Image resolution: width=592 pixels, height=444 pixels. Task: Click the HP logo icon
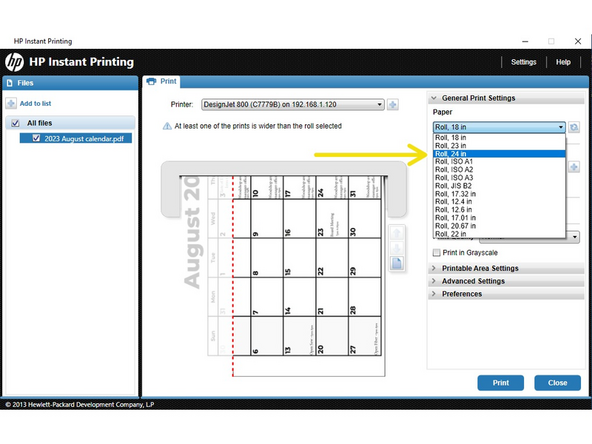point(15,62)
